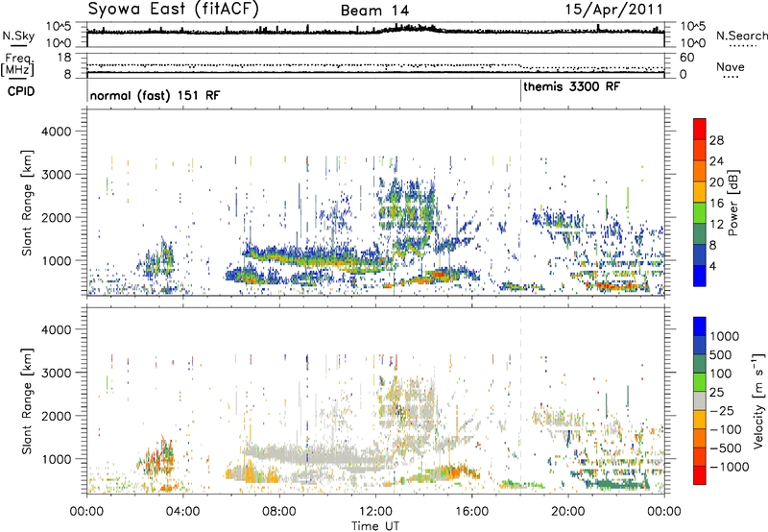The height and width of the screenshot is (532, 768).
Task: Click the 'N.Sky' legend label
Action: click(18, 36)
